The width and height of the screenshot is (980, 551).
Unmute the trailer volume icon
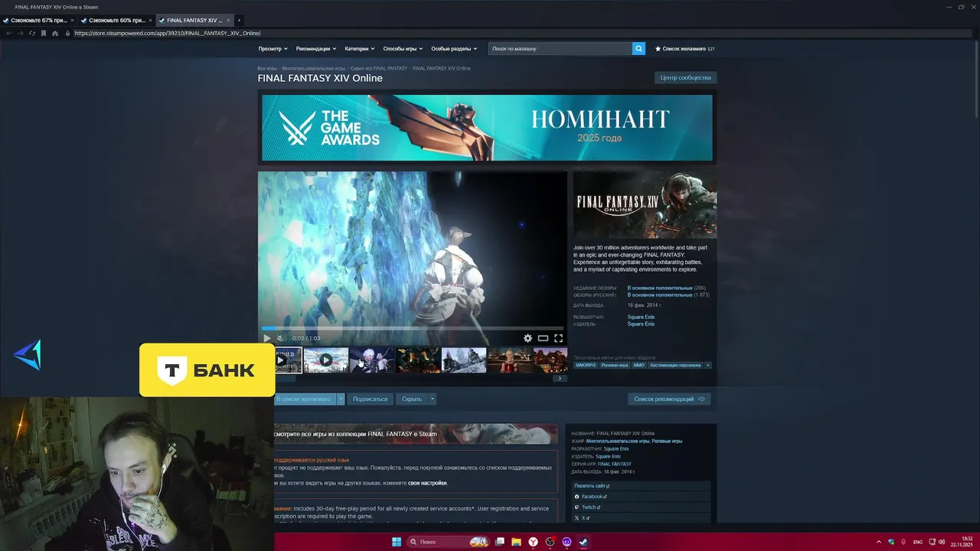coord(280,338)
